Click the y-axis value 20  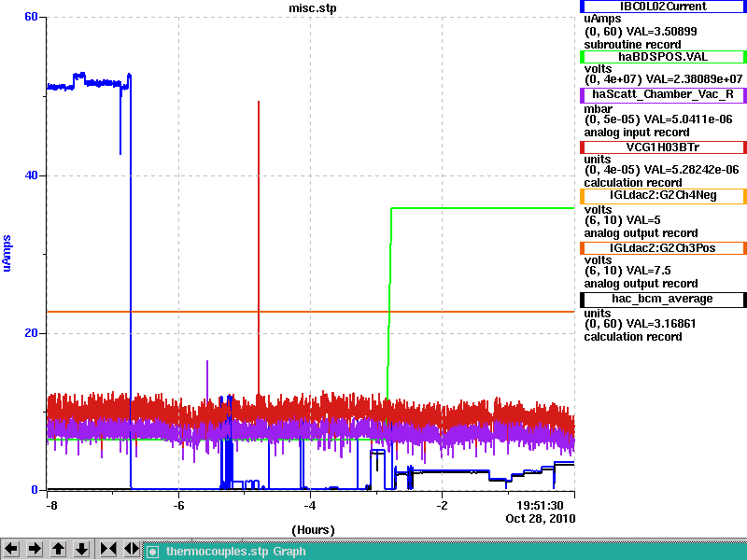(x=31, y=332)
